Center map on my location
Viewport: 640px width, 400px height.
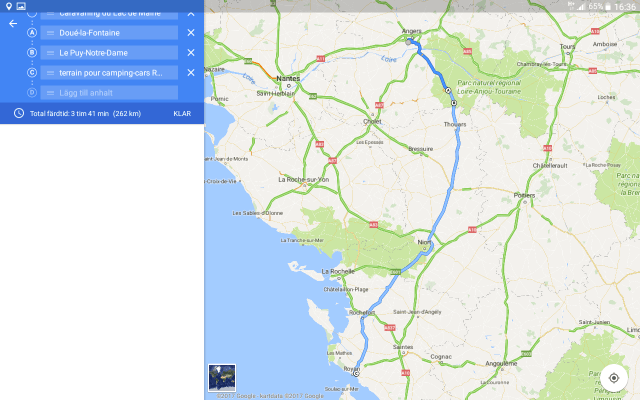(614, 378)
